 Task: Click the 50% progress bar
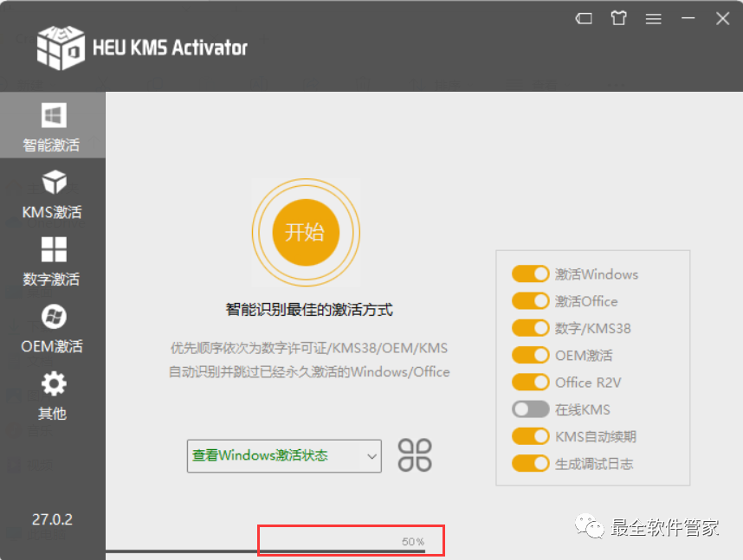tap(265, 551)
